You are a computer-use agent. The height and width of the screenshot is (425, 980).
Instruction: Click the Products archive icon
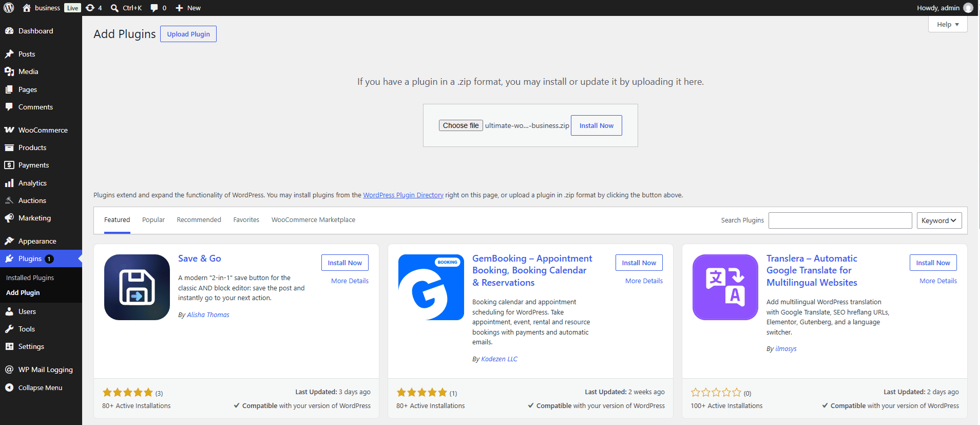9,147
